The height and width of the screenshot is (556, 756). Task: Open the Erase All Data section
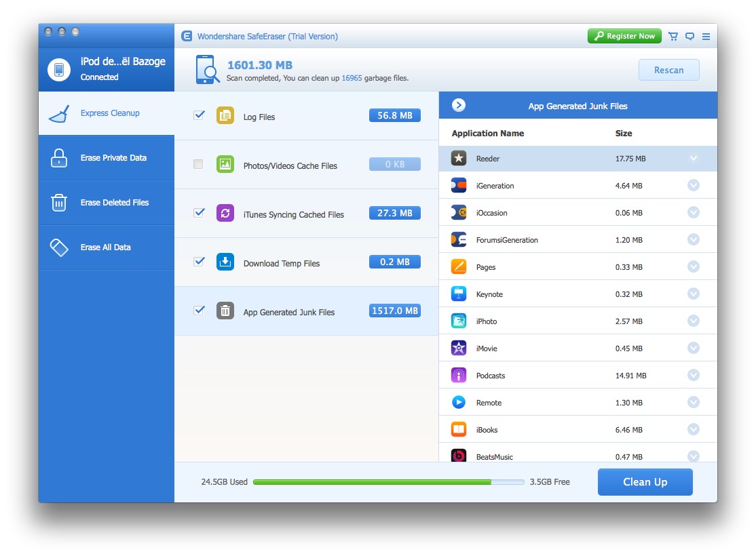[106, 247]
